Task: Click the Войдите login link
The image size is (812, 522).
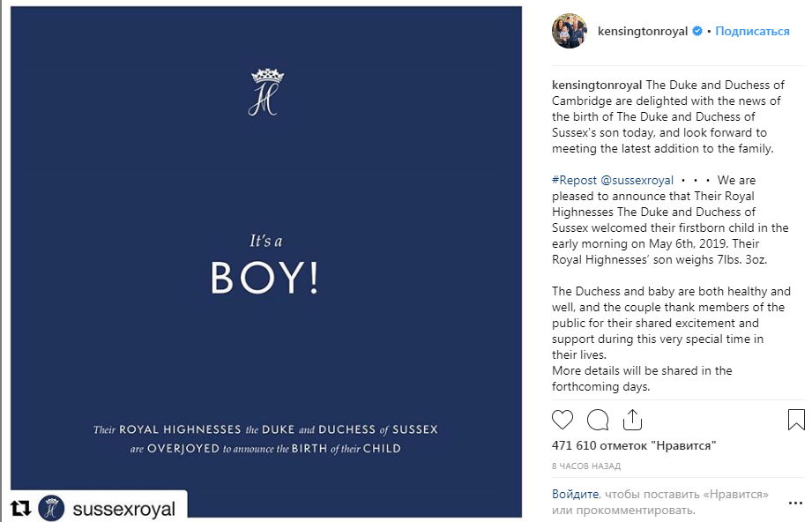Action: pos(575,495)
